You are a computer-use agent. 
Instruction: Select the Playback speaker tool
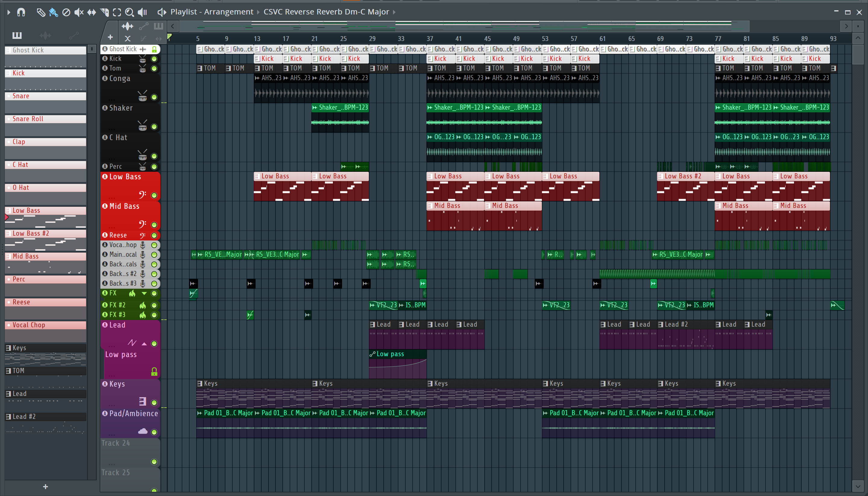[142, 13]
